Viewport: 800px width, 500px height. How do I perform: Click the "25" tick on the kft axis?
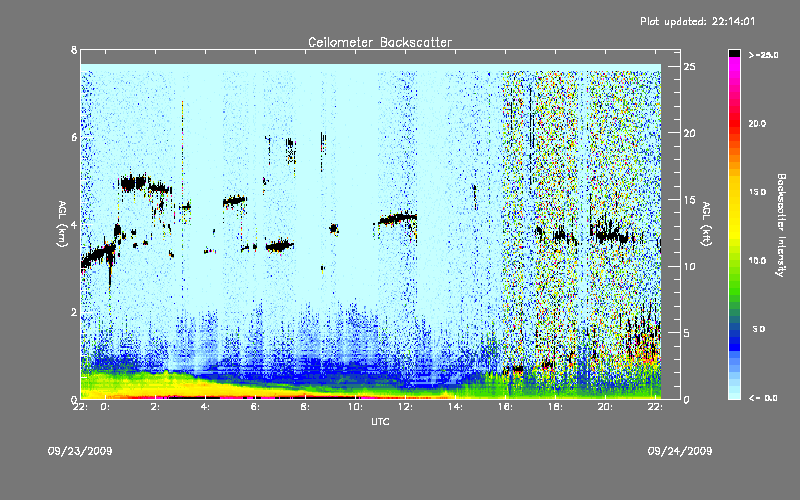coord(689,67)
